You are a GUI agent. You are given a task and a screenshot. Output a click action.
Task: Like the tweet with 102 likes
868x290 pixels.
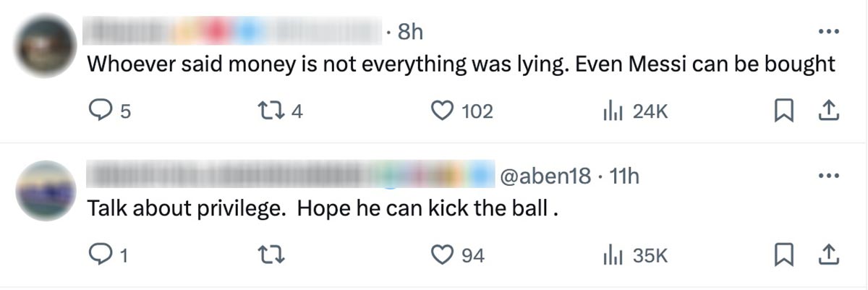point(441,111)
